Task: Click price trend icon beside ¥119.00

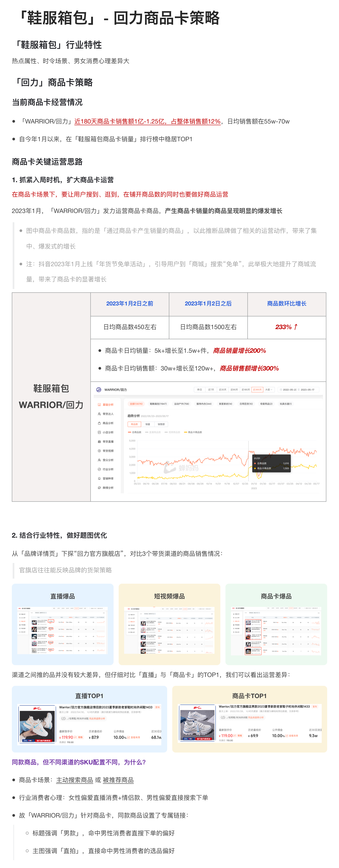Action: [x=235, y=736]
